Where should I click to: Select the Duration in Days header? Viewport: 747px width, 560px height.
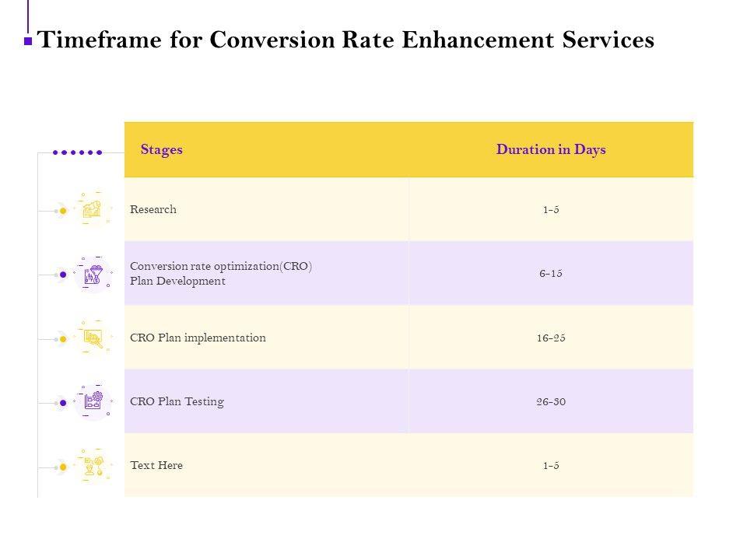coord(551,150)
